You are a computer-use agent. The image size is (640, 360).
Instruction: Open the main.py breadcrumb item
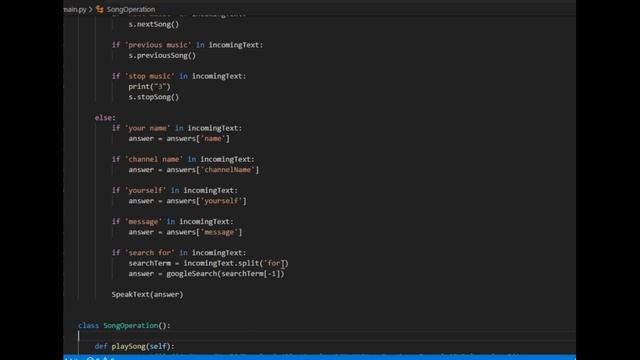point(75,9)
